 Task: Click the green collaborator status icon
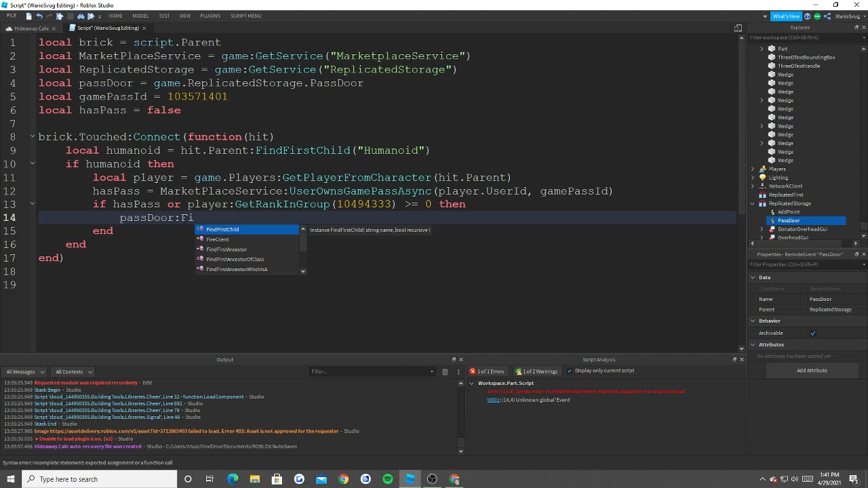tap(817, 16)
